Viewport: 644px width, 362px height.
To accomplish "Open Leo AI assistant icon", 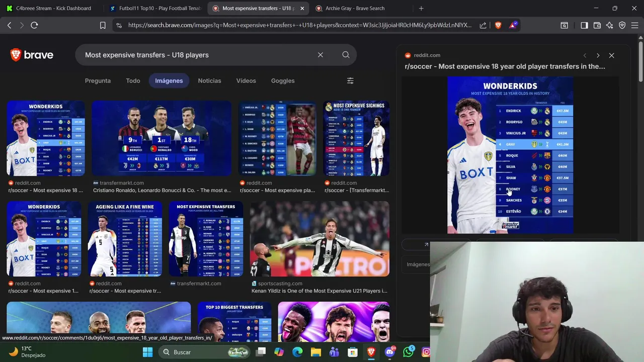I will click(x=610, y=25).
